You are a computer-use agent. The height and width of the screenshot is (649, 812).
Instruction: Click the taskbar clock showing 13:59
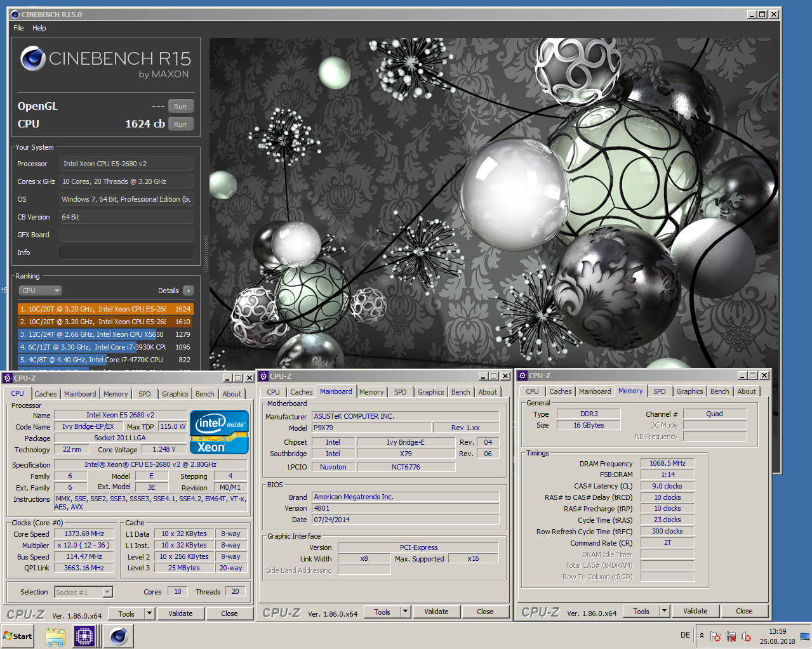[778, 636]
